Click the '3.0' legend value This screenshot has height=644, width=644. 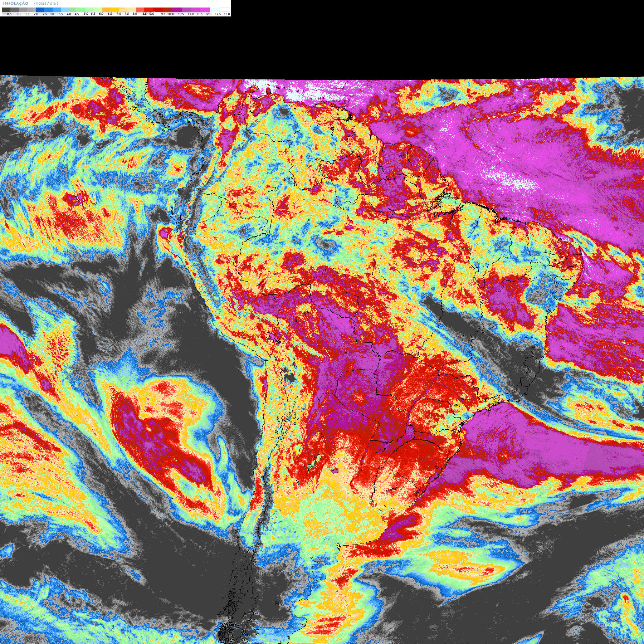click(x=52, y=14)
